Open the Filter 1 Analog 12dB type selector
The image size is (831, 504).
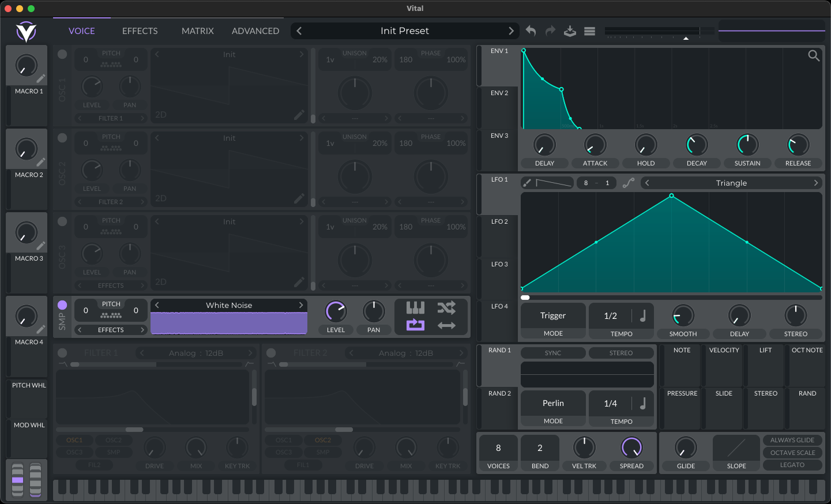pyautogui.click(x=196, y=353)
